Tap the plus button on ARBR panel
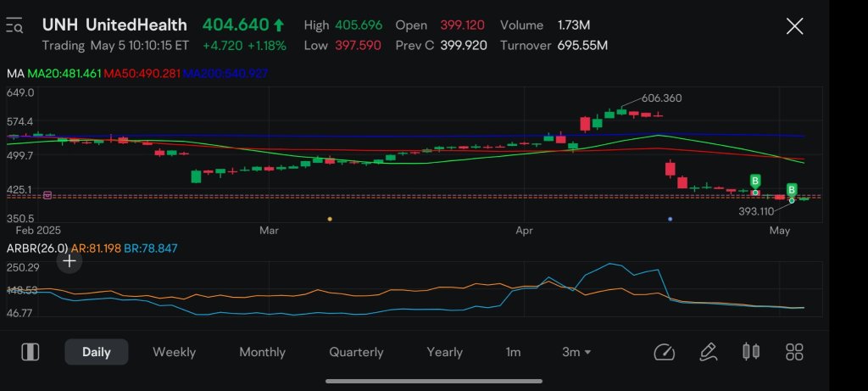The height and width of the screenshot is (391, 868). (x=70, y=261)
